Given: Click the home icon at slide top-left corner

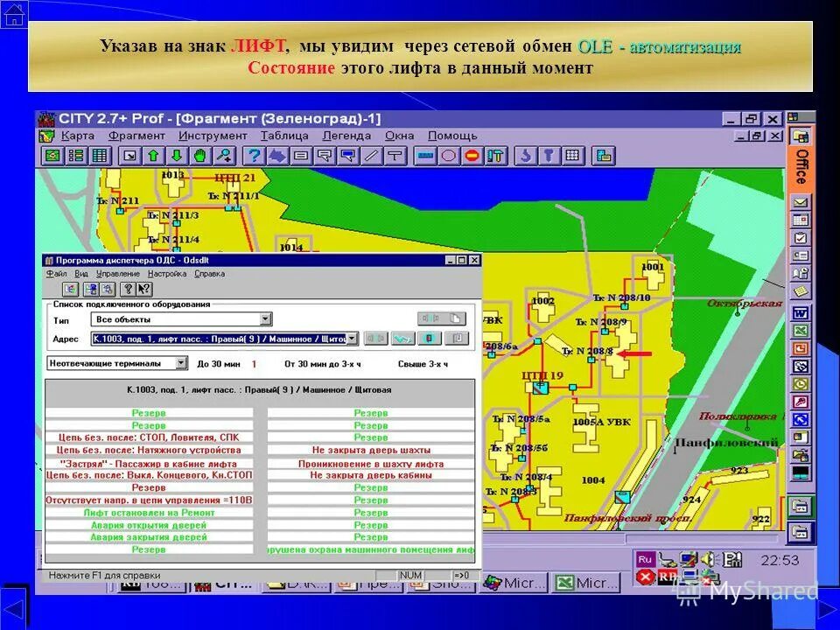Looking at the screenshot, I should 13,15.
